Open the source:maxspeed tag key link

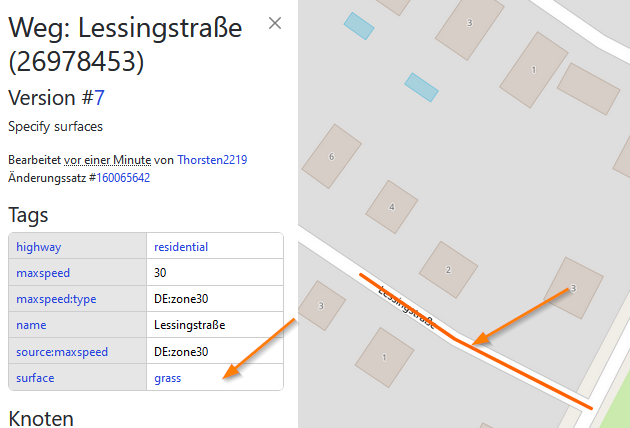(x=62, y=352)
